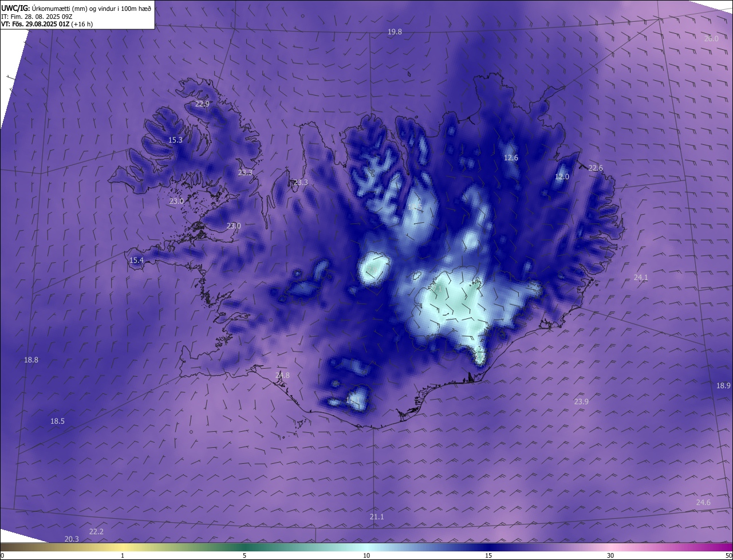This screenshot has width=733, height=560.
Task: Click the 24.6 value in the lower right
Action: 703,503
